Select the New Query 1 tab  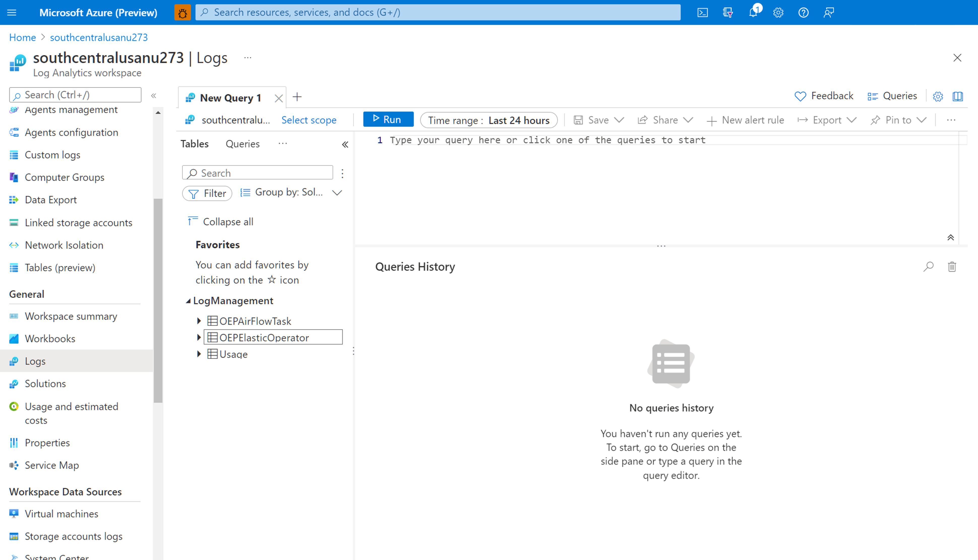tap(230, 97)
